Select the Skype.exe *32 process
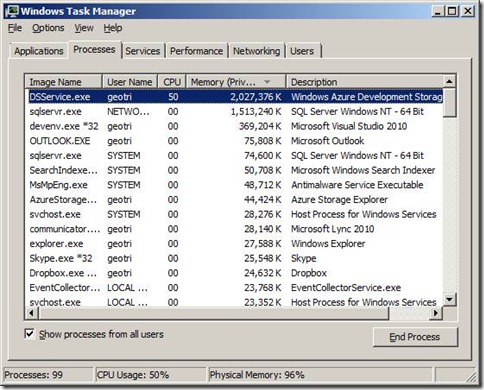Viewport: 484px width, 390px height. [234, 258]
